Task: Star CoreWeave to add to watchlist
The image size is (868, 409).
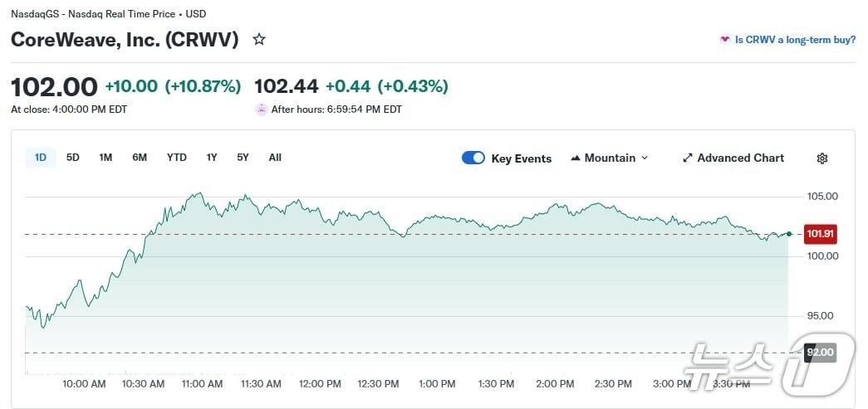Action: point(259,39)
